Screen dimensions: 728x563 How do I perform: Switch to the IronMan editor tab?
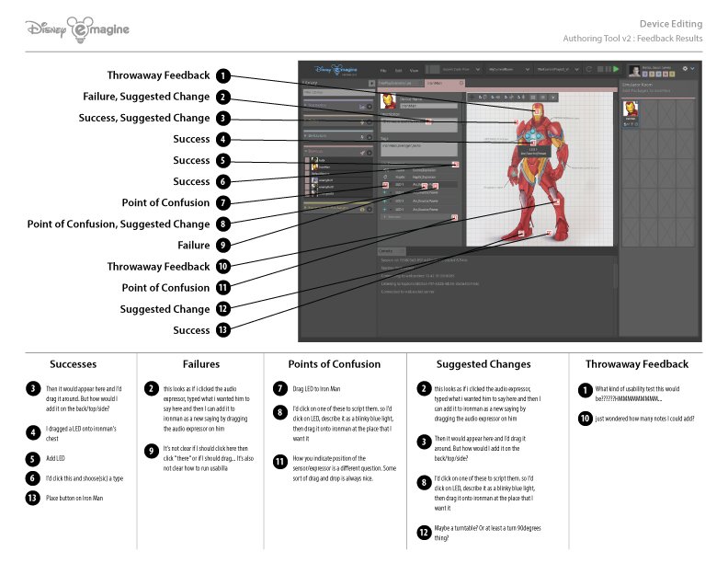(x=445, y=83)
